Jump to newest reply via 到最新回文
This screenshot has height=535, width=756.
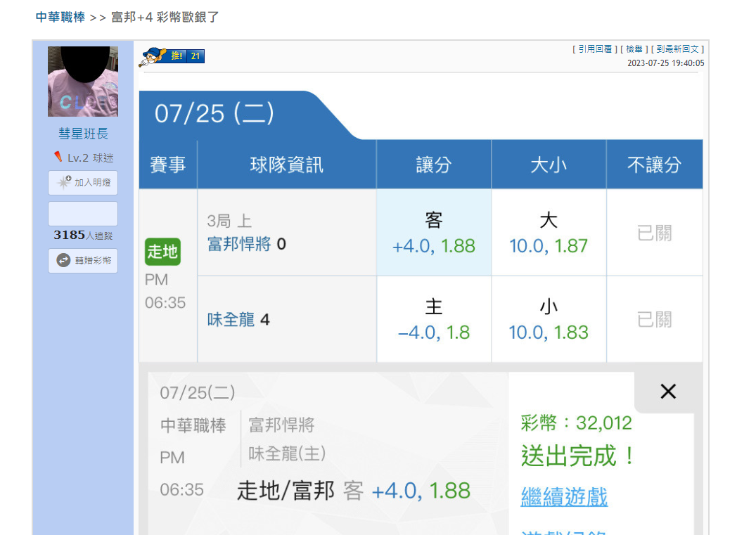677,49
